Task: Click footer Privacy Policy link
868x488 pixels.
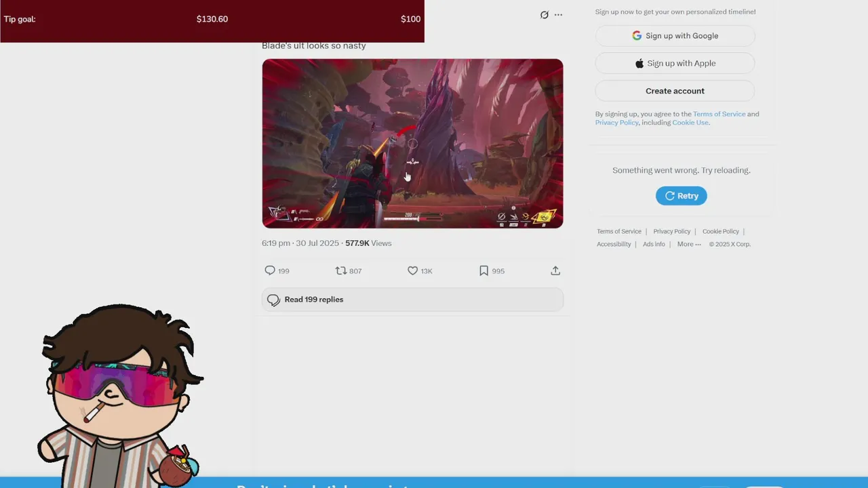Action: (672, 232)
